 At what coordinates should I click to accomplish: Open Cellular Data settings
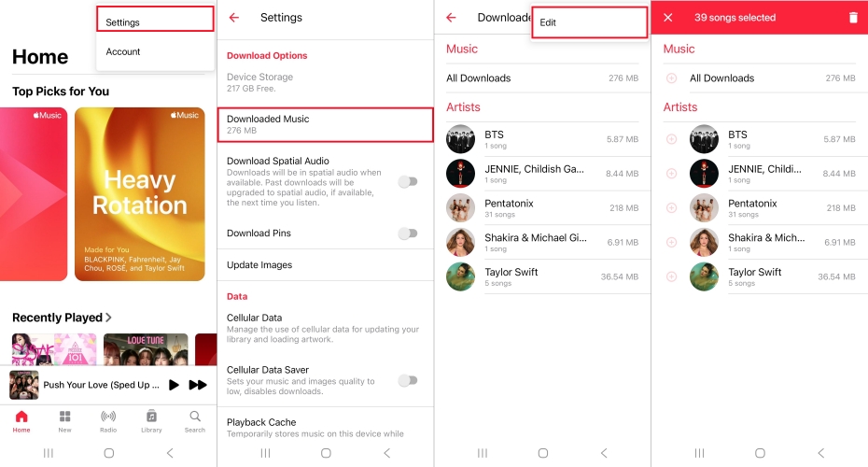[x=326, y=328]
